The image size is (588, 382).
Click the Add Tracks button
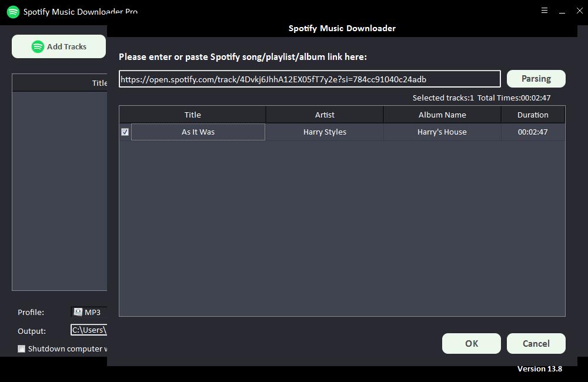59,46
